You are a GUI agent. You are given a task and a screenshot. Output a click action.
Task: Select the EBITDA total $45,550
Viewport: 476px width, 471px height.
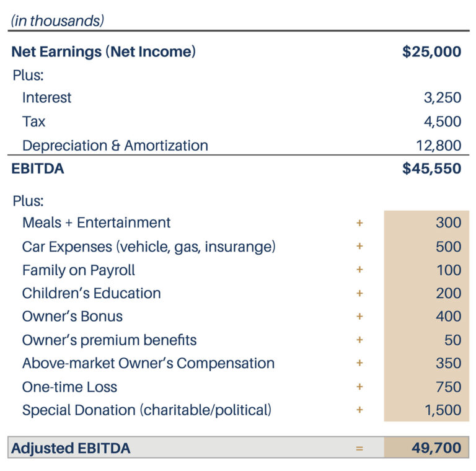pyautogui.click(x=431, y=169)
